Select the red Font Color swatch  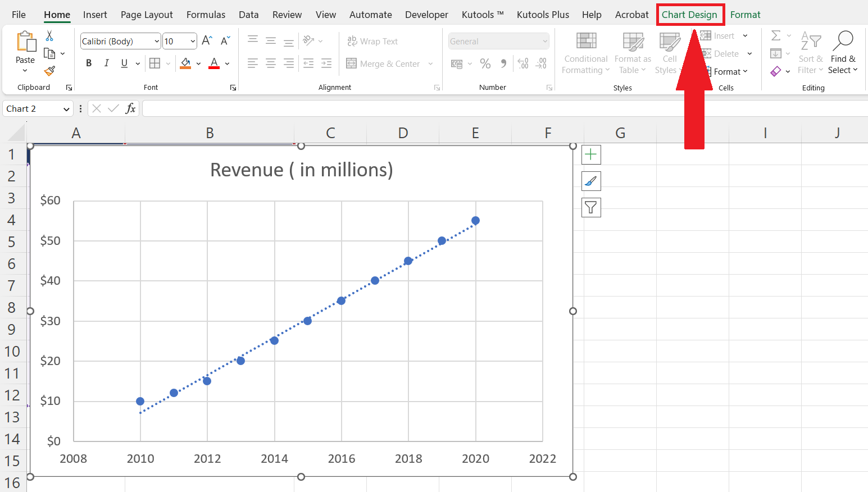point(213,63)
